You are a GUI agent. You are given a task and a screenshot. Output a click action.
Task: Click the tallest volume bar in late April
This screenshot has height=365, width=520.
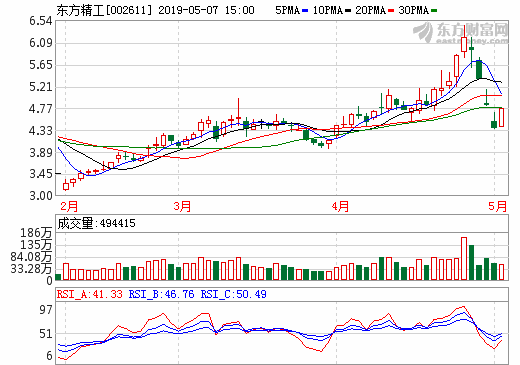coord(464,259)
